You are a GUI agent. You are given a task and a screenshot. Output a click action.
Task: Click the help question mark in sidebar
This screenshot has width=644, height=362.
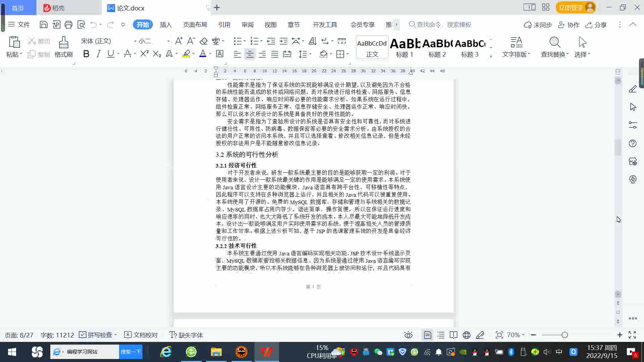coord(633,143)
